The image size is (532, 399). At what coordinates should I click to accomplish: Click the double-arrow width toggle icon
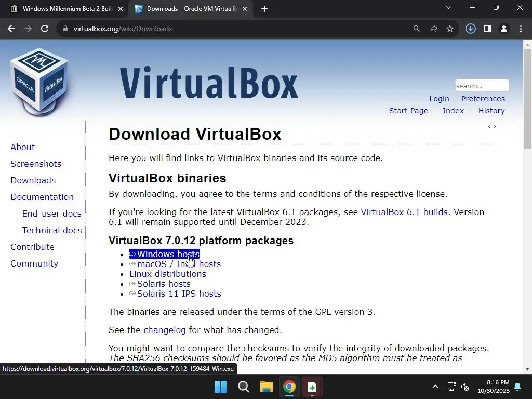[492, 127]
